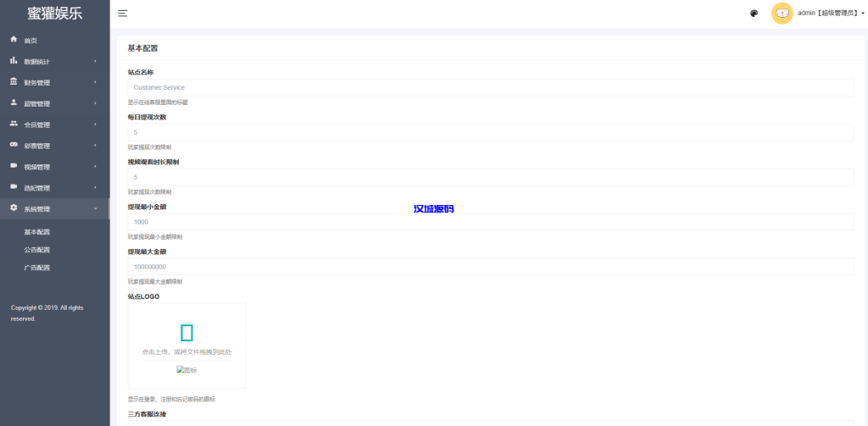Click the single user icon for 超管管理
868x426 pixels.
14,102
